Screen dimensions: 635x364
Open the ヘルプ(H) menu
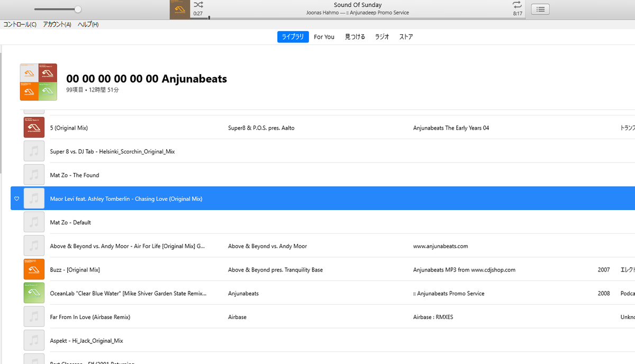(x=88, y=24)
